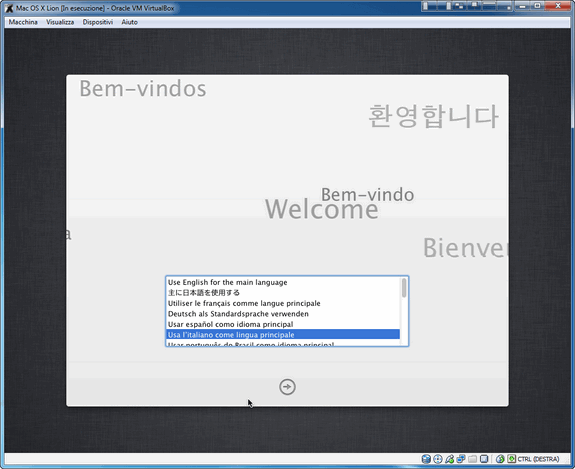Select Use English for the main language
This screenshot has width=575, height=469.
(x=283, y=282)
